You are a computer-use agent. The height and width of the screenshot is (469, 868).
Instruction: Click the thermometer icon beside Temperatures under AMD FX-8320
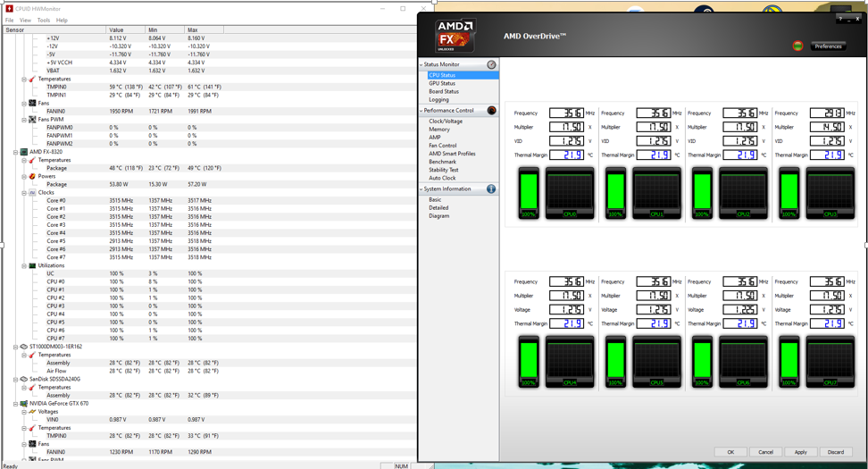click(x=32, y=160)
